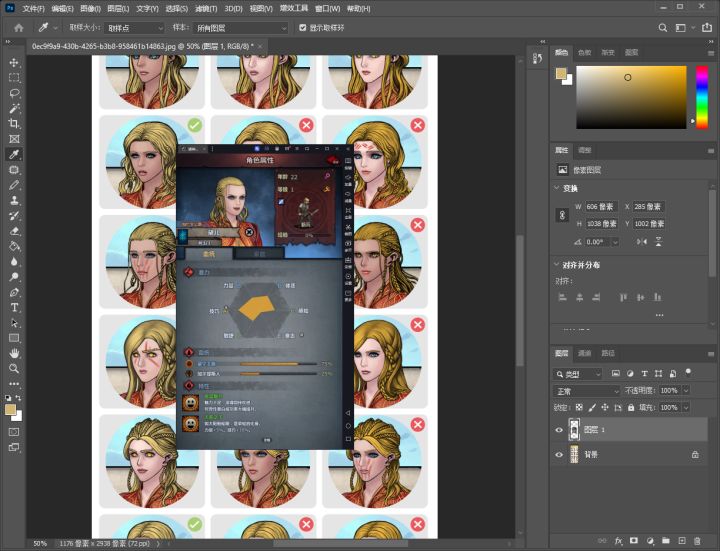This screenshot has width=720, height=551.
Task: Hide 图层 1 with its eye icon
Action: (559, 430)
